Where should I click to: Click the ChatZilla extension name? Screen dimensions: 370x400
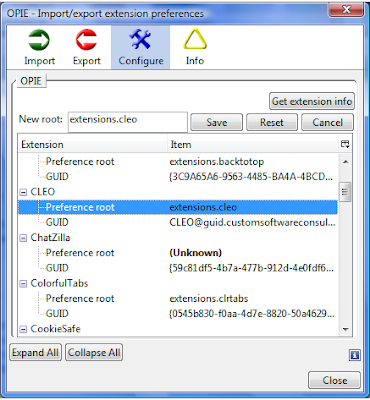coord(50,238)
